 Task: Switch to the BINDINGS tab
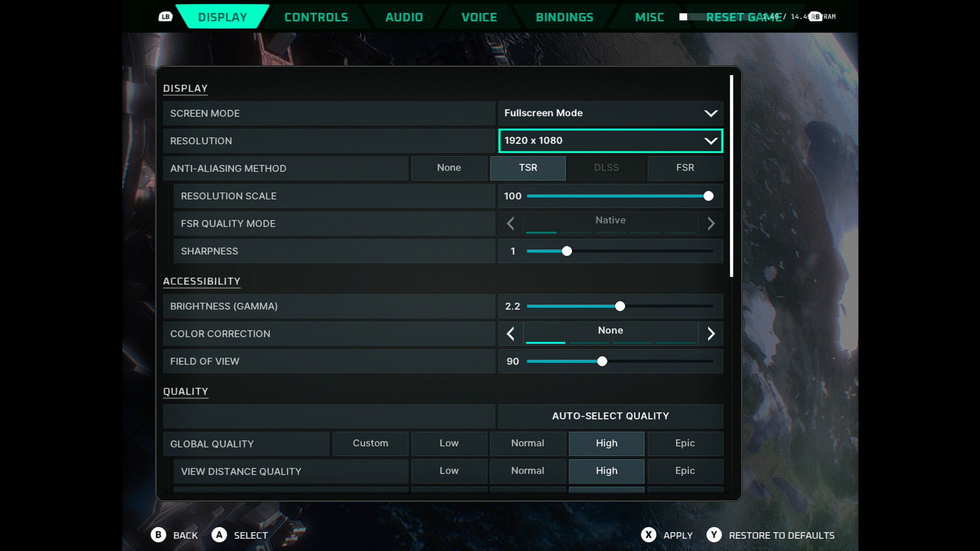point(564,17)
